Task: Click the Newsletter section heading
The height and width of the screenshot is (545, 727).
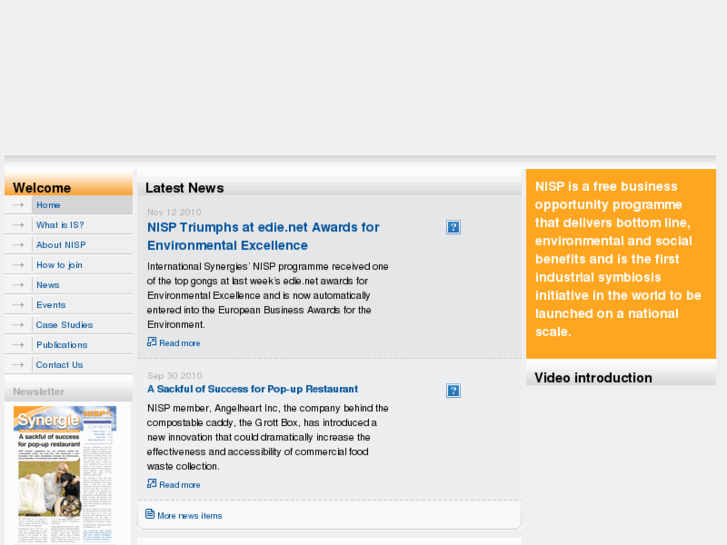Action: point(38,392)
